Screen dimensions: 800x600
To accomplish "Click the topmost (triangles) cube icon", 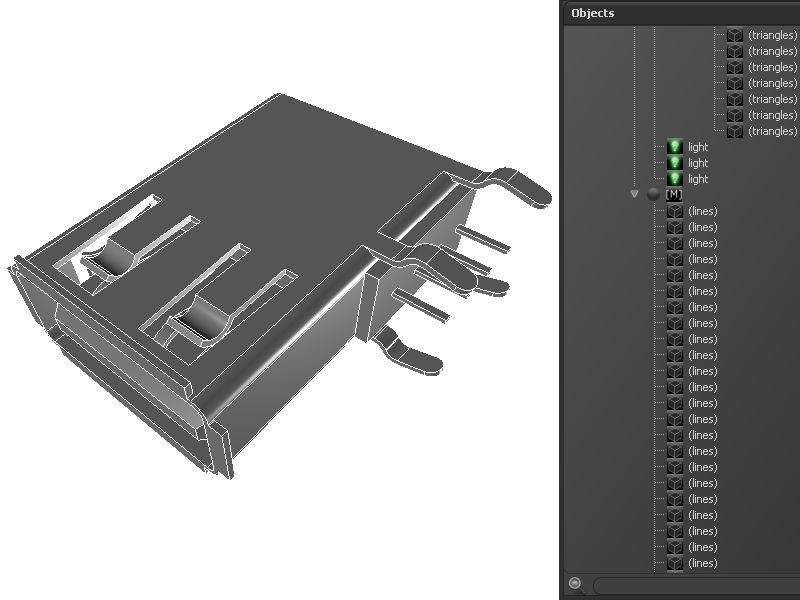I will (x=735, y=35).
